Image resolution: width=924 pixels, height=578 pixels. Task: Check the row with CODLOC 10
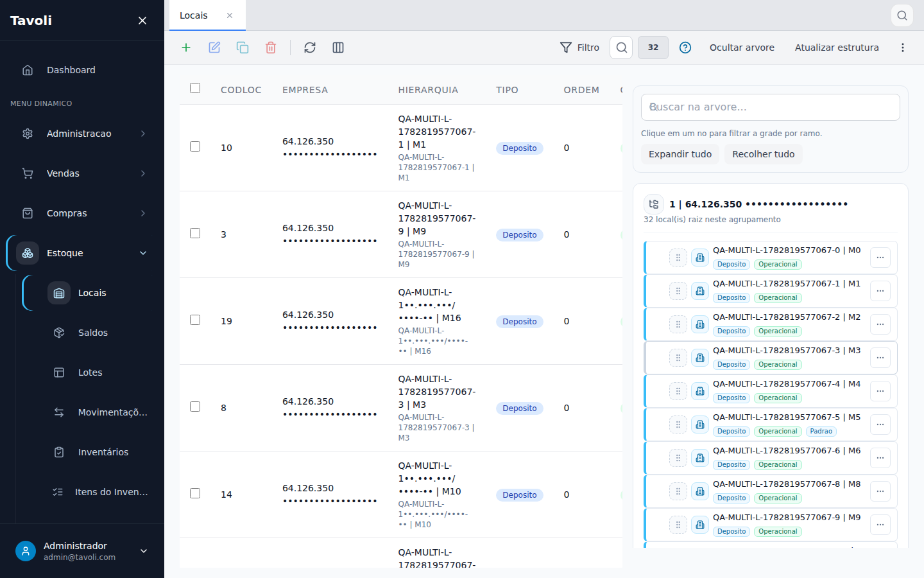[x=195, y=146]
